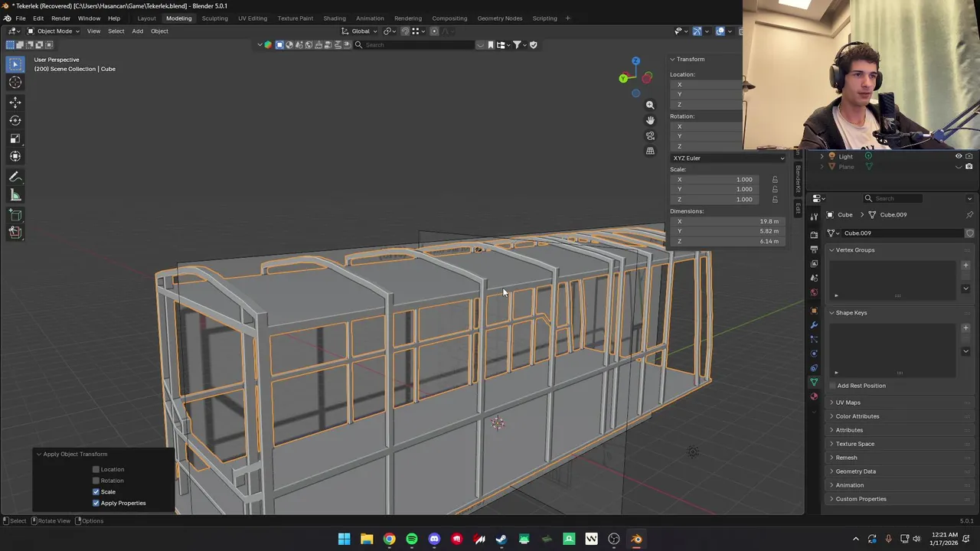This screenshot has height=551, width=980.
Task: Open the File menu
Action: click(x=21, y=18)
